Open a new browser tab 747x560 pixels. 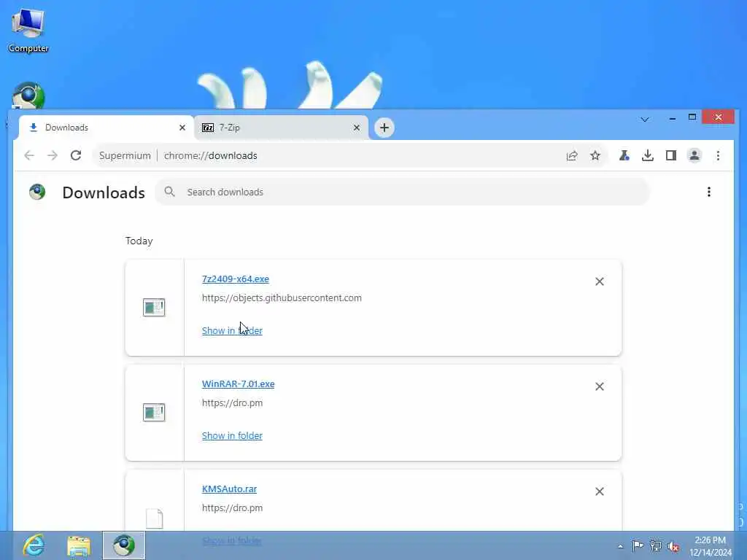pos(384,128)
